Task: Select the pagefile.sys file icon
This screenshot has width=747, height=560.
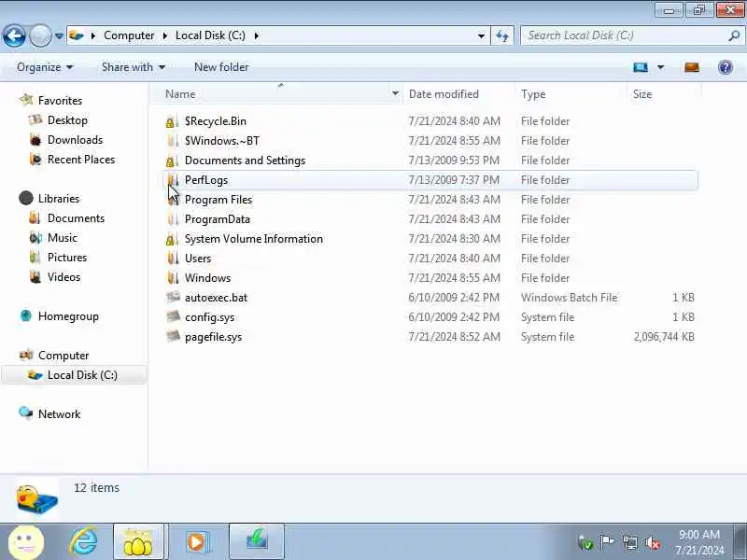Action: click(x=173, y=337)
